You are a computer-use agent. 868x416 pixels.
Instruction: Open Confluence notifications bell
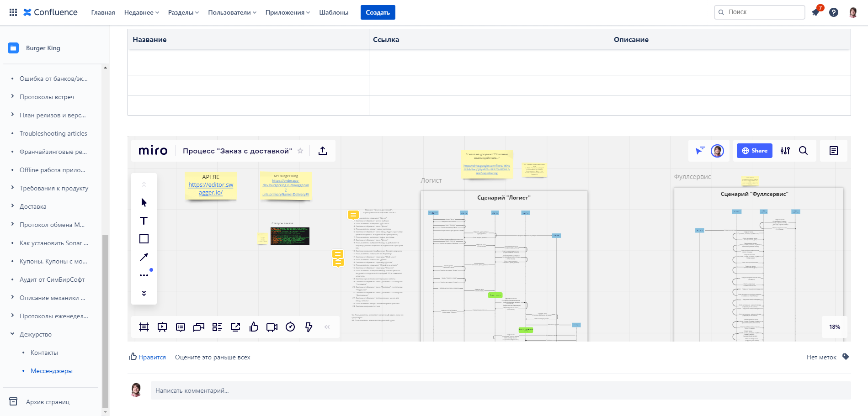816,12
